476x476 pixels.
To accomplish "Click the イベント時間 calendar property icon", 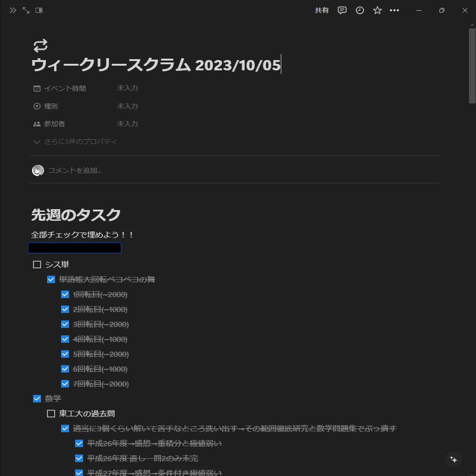I will 37,89.
